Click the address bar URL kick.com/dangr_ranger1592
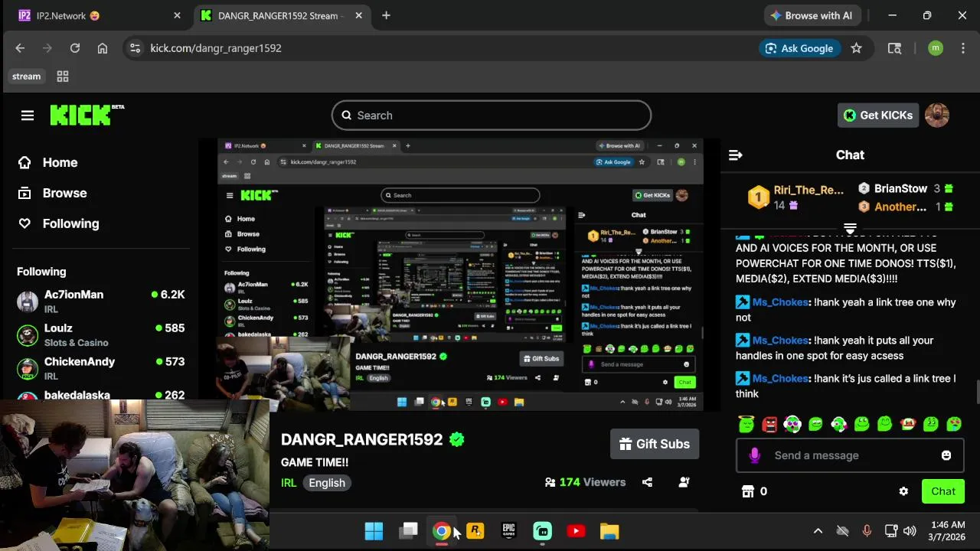 [216, 48]
